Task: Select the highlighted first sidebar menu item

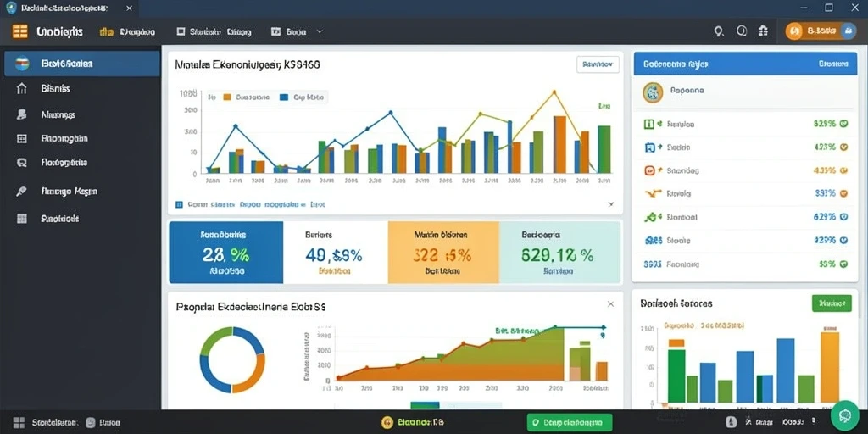Action: [x=82, y=64]
